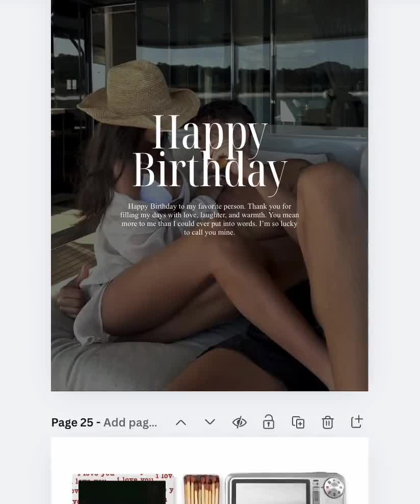Screen dimensions: 420x504
Task: Lock page 25 with the padlock icon
Action: [269, 422]
